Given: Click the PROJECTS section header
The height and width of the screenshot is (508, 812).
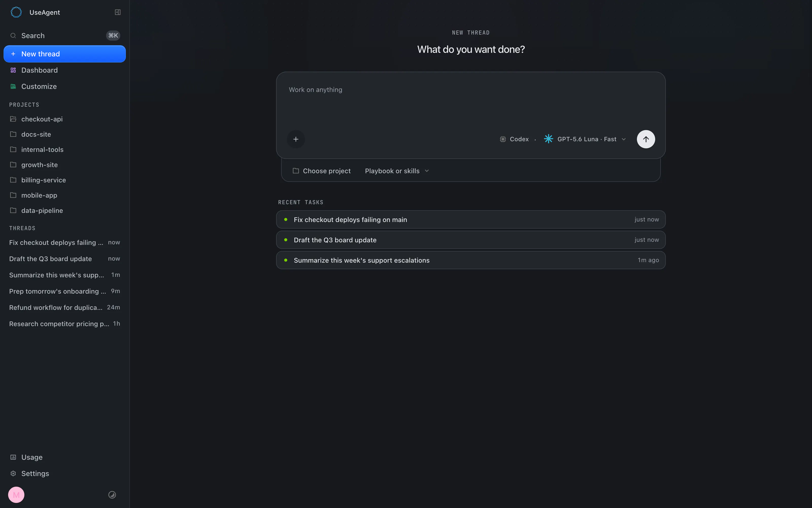Looking at the screenshot, I should click(24, 105).
